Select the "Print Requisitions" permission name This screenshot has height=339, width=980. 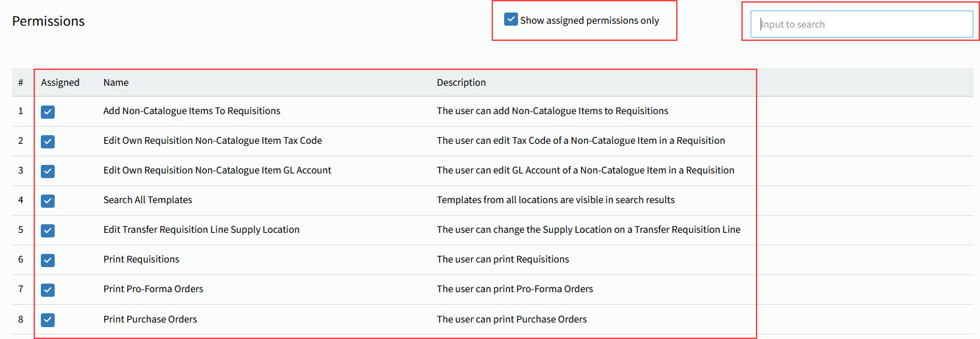point(141,259)
